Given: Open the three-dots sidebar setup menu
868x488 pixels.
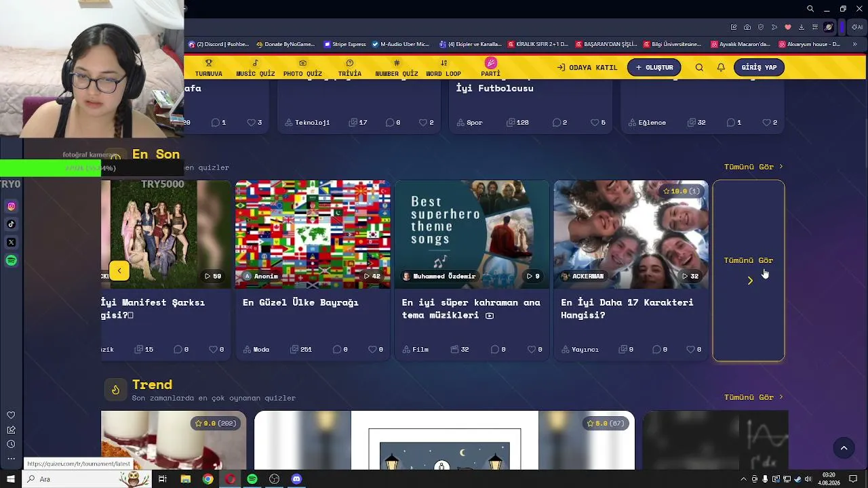Looking at the screenshot, I should pos(11,459).
